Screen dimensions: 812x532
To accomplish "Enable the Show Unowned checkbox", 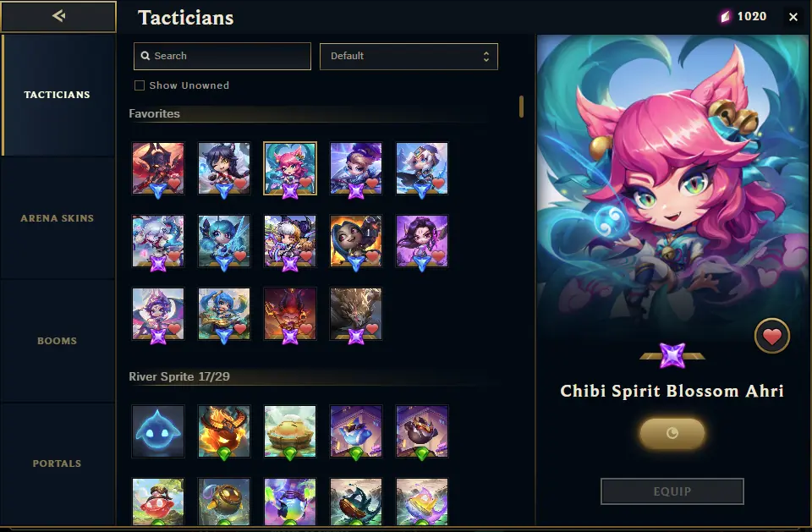I will pos(140,85).
